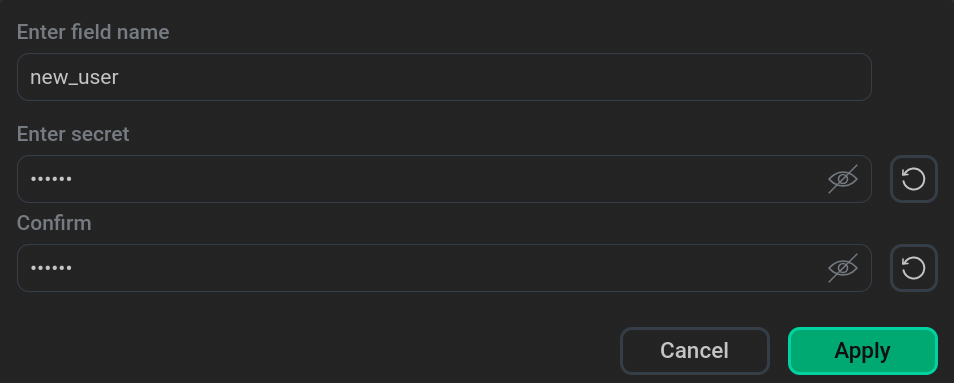The width and height of the screenshot is (954, 383).
Task: Click inside the Enter secret password box
Action: pyautogui.click(x=444, y=179)
